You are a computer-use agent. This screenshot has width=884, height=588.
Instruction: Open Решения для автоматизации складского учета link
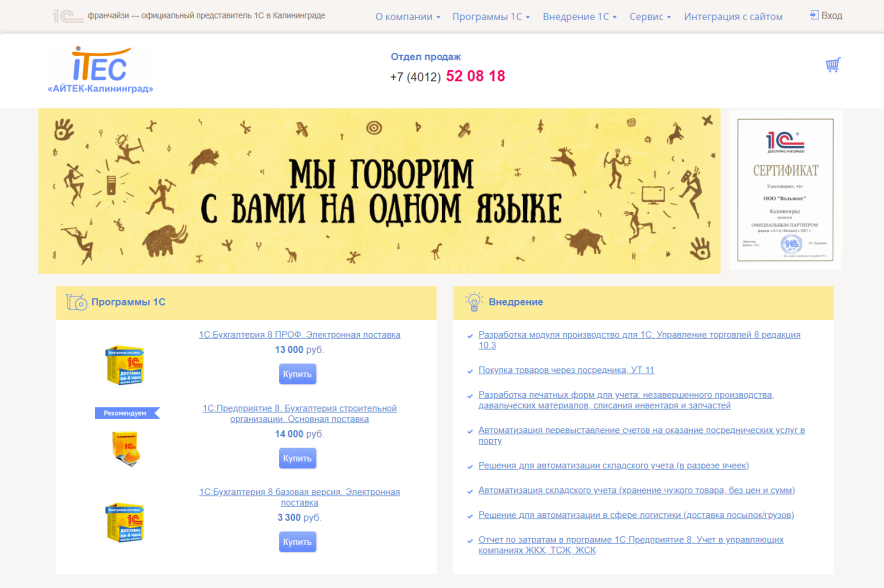pos(613,466)
